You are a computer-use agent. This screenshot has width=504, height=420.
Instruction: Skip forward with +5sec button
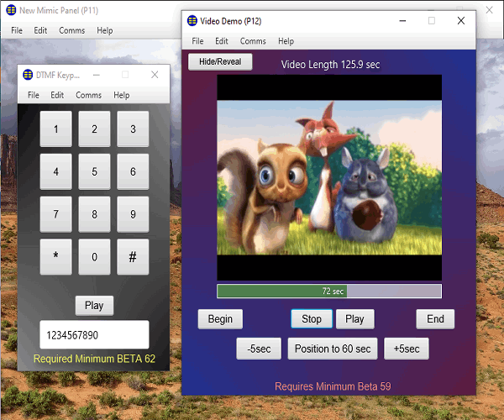(407, 349)
